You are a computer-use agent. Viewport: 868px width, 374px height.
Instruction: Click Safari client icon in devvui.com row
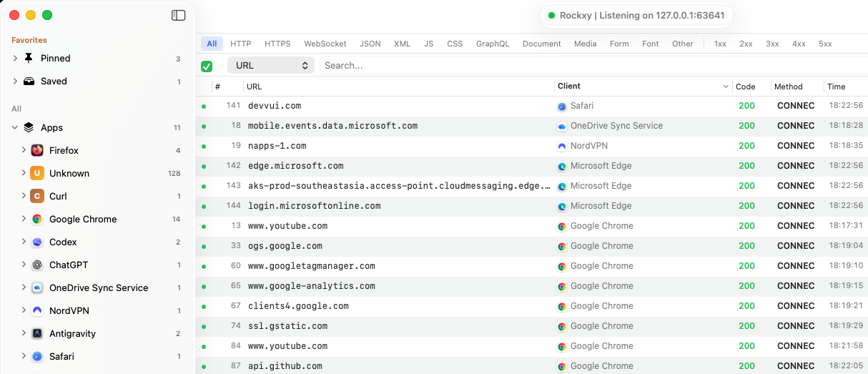pyautogui.click(x=562, y=106)
